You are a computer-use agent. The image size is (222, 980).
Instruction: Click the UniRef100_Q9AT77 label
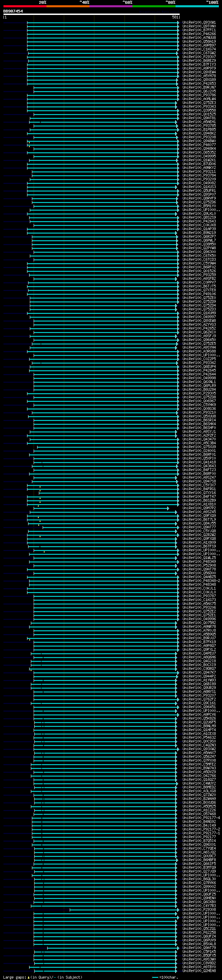199,527
